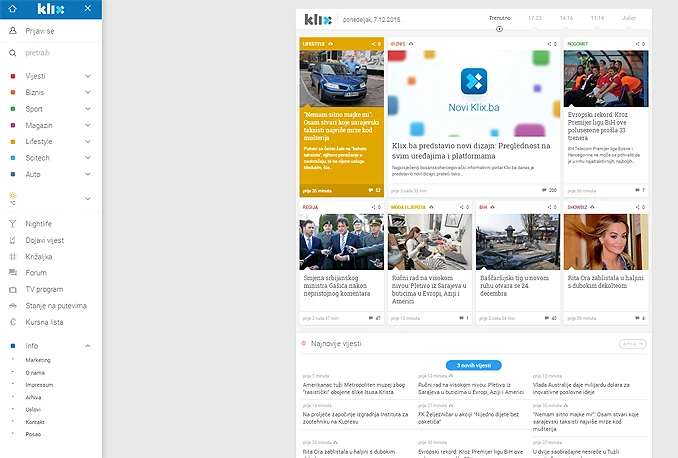Click the purple square beside Magazin
This screenshot has width=678, height=458.
(13, 125)
